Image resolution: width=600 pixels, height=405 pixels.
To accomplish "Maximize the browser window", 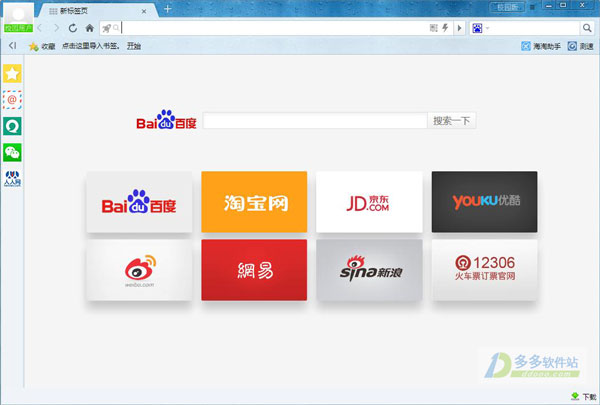I will pyautogui.click(x=563, y=5).
